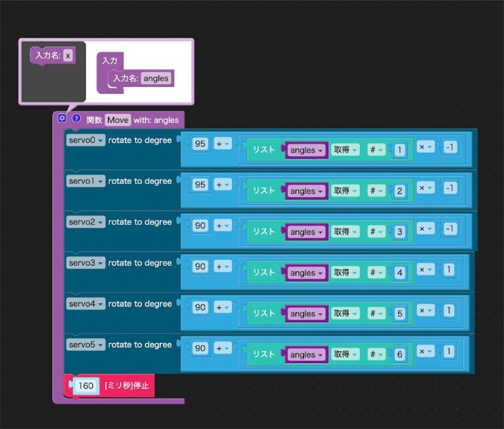Click the gear mutator icon on Move function
504x429 pixels.
(x=62, y=118)
